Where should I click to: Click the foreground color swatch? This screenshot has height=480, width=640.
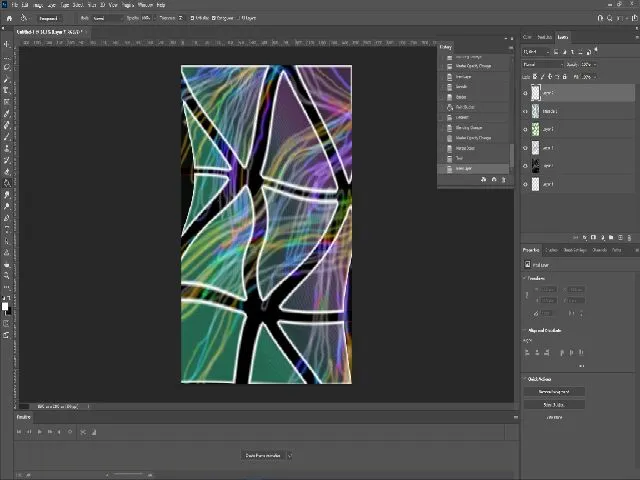tap(5, 307)
